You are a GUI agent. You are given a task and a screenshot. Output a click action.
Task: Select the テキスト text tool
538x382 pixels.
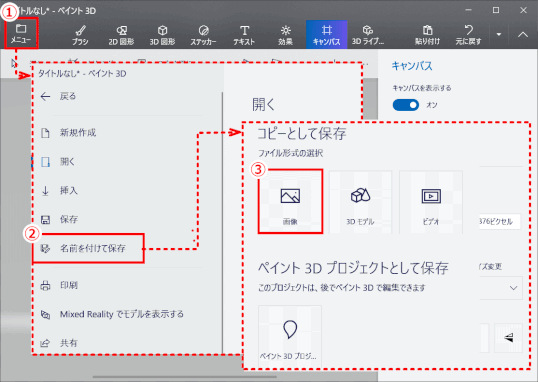click(244, 35)
